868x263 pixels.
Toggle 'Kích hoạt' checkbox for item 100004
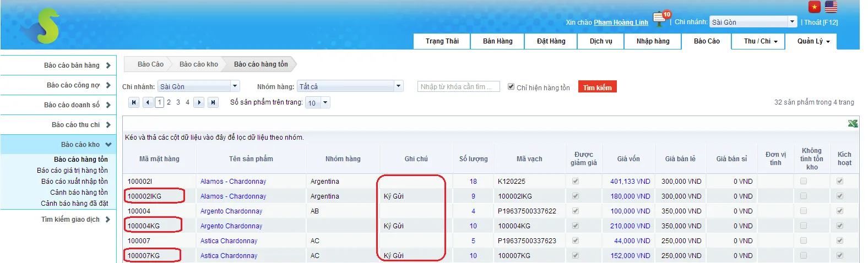(x=840, y=211)
